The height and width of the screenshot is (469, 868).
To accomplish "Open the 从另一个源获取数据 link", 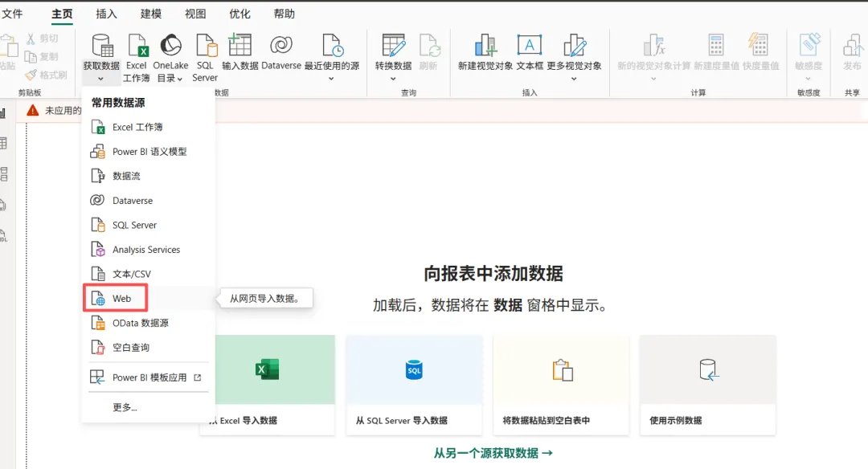I will 493,454.
